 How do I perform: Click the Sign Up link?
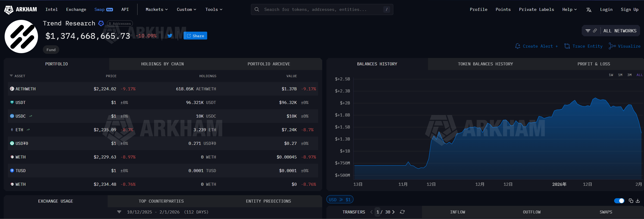[629, 9]
